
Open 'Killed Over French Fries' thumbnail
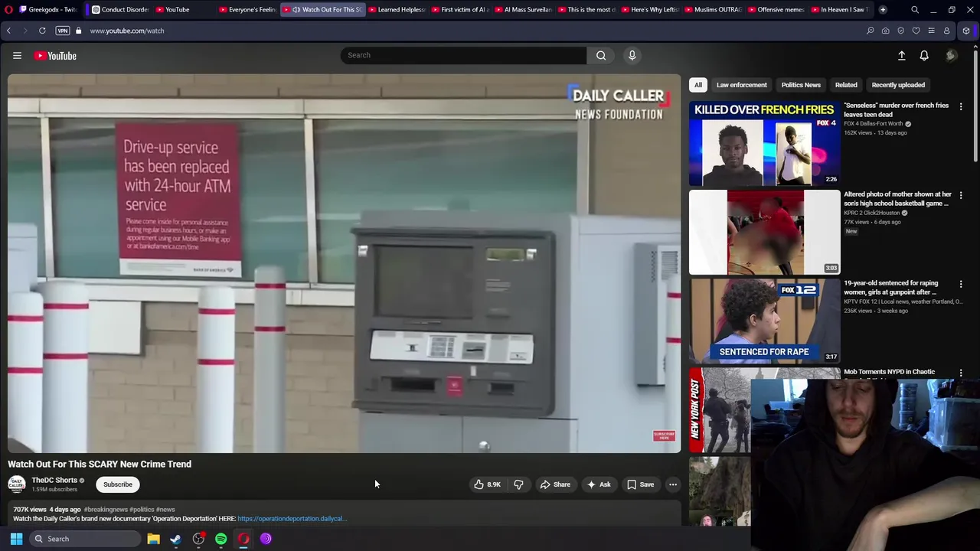tap(764, 144)
